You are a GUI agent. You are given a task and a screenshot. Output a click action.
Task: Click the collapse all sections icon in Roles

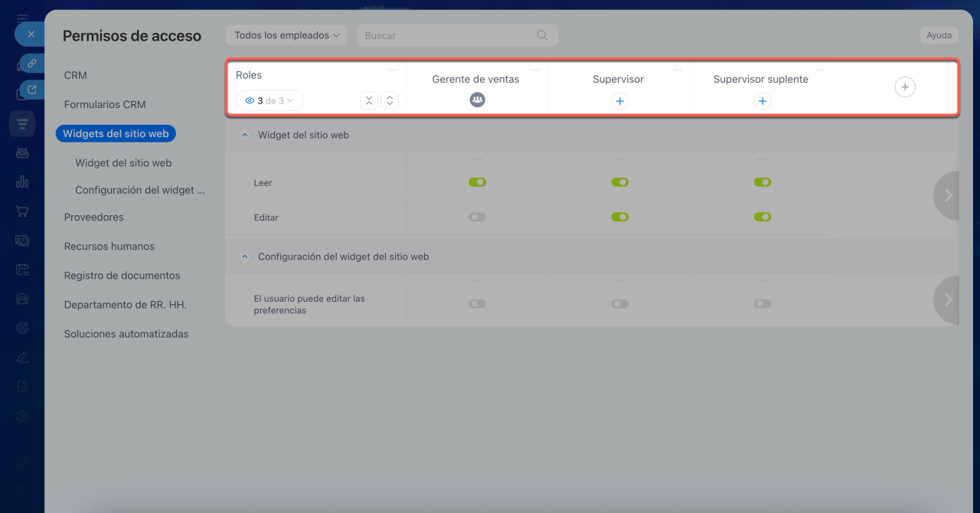(x=369, y=100)
